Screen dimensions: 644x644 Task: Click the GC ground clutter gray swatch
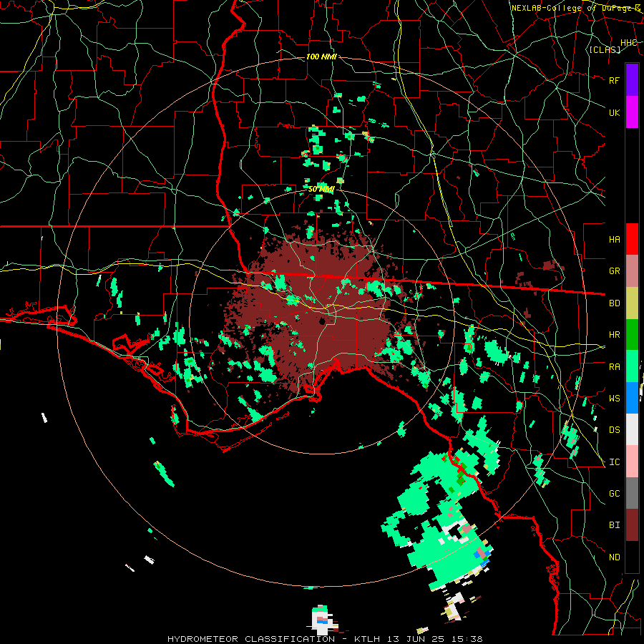coord(632,493)
